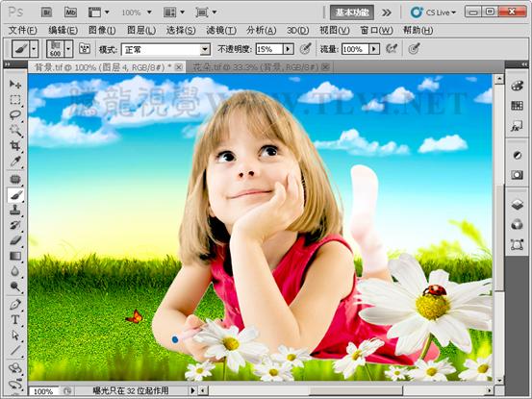
Task: Open the Color panel icon
Action: pyautogui.click(x=517, y=86)
